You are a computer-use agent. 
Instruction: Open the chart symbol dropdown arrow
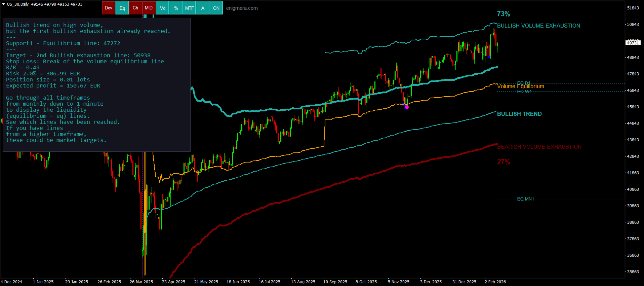[4, 4]
